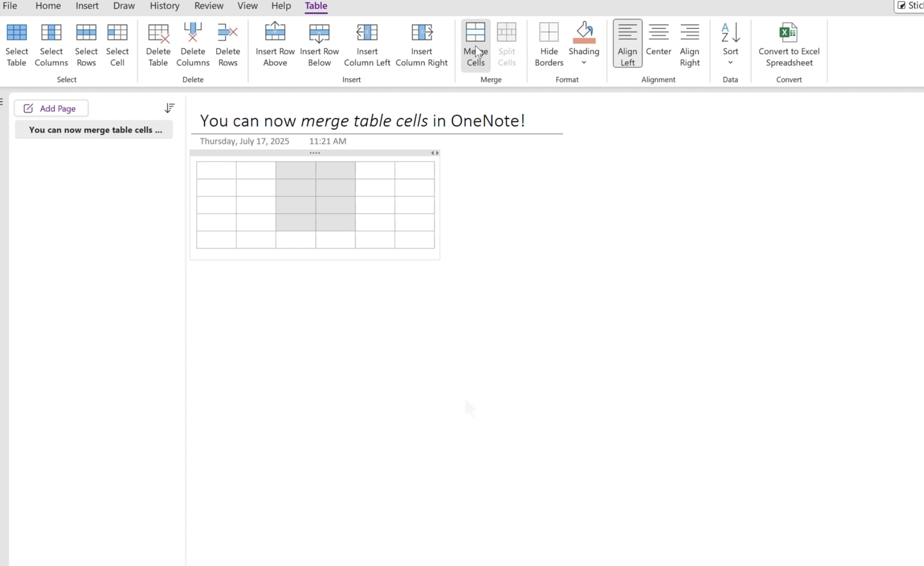This screenshot has height=566, width=924.
Task: Open the Help tab
Action: tap(281, 6)
